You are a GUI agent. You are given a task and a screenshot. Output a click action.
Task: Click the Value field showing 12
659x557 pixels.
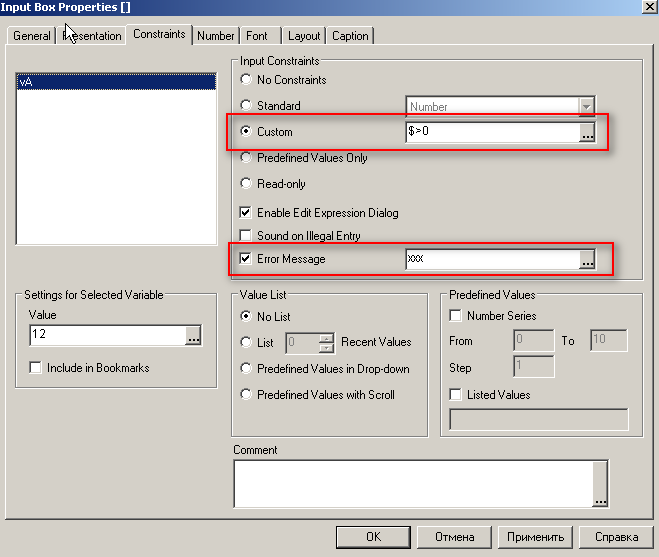point(108,335)
